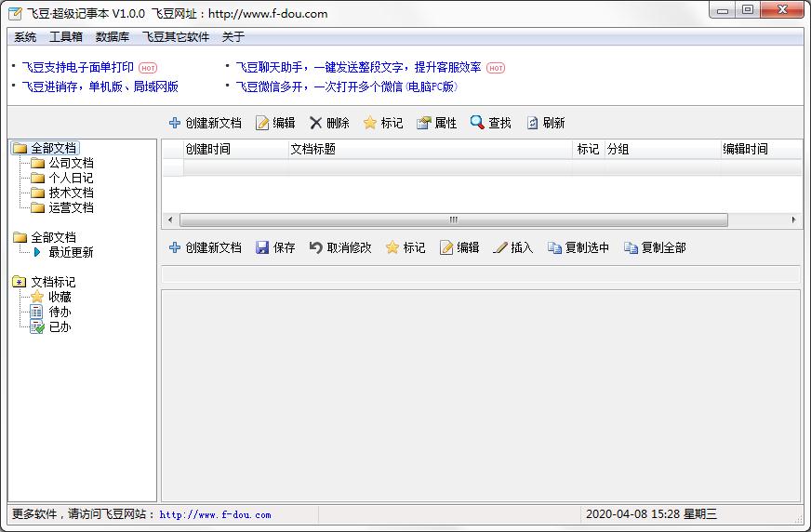This screenshot has width=811, height=532.
Task: Click the horizontal scrollbar right arrow
Action: [x=794, y=220]
